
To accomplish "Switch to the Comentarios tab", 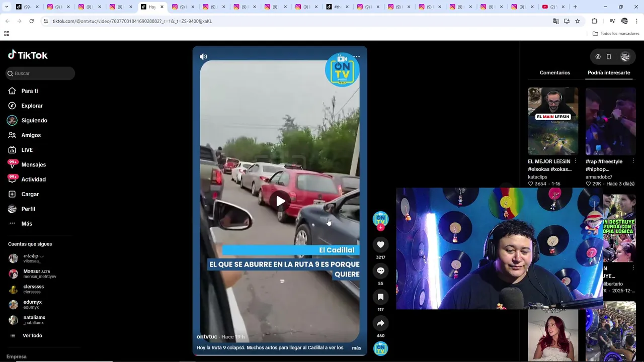I will click(x=555, y=73).
